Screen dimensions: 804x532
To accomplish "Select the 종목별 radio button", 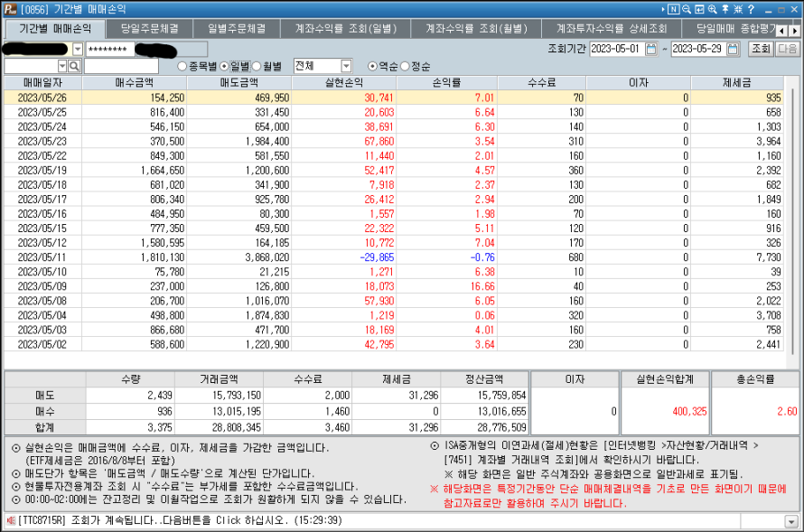I will pos(182,67).
